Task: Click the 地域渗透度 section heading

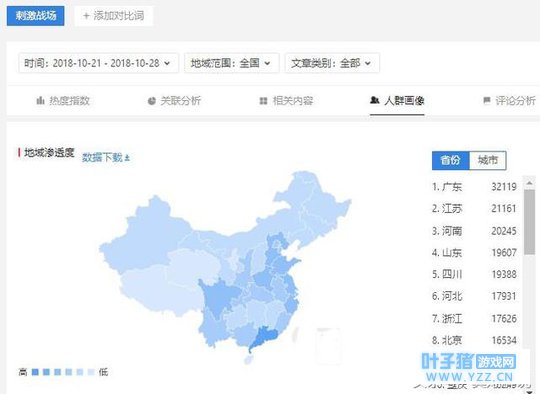Action: coord(49,153)
